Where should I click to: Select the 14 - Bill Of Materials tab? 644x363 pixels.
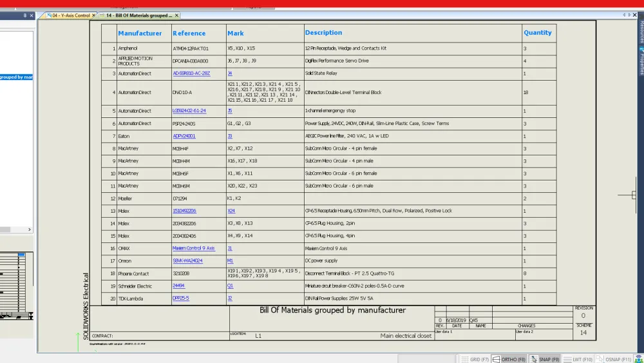139,15
